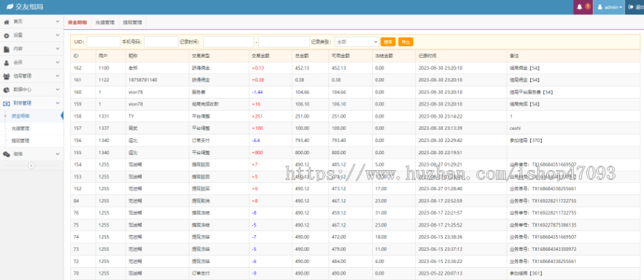Viewport: 644px width, 280px height.
Task: Click the user avatar icon beside admin
Action: (600, 7)
